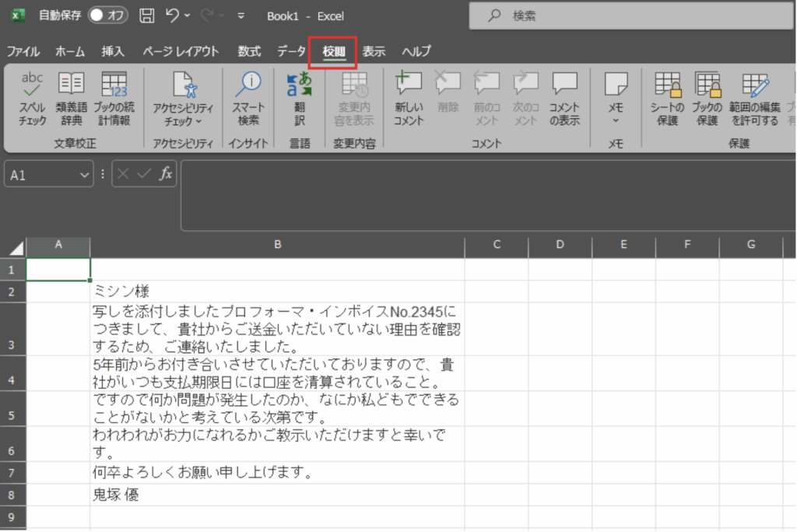The width and height of the screenshot is (797, 532).
Task: Open the ヘルプ tab
Action: click(x=416, y=51)
